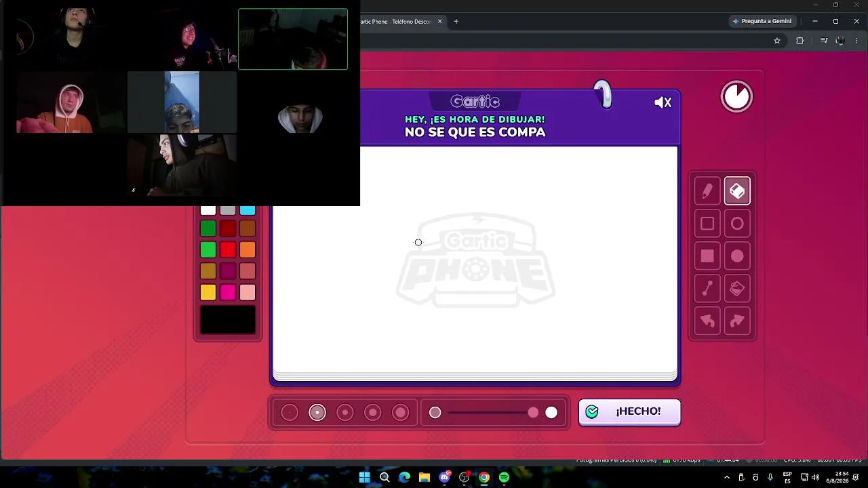The height and width of the screenshot is (488, 868).
Task: Expand the hidden system tray icons
Action: [x=727, y=477]
